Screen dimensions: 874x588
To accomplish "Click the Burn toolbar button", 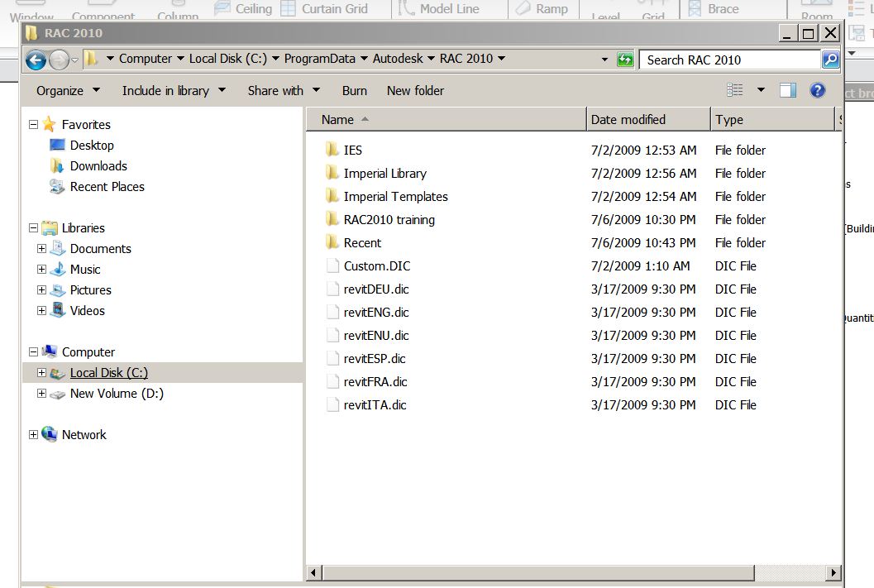I will point(355,90).
